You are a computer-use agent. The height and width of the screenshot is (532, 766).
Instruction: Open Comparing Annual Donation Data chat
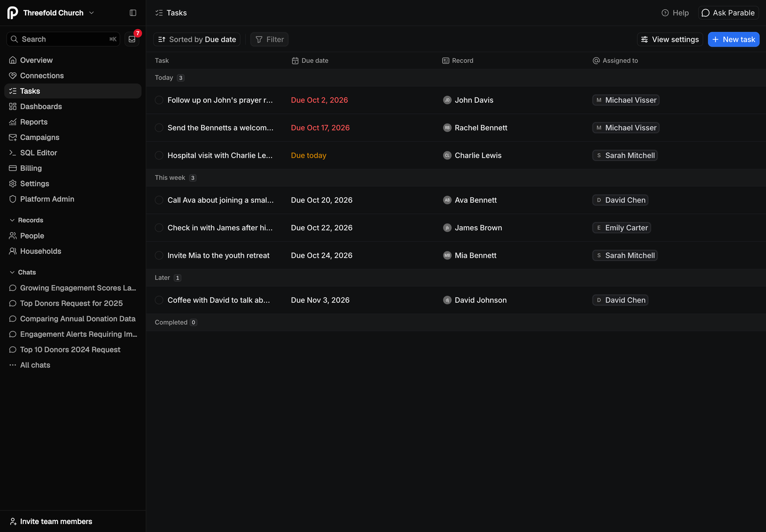(x=73, y=319)
